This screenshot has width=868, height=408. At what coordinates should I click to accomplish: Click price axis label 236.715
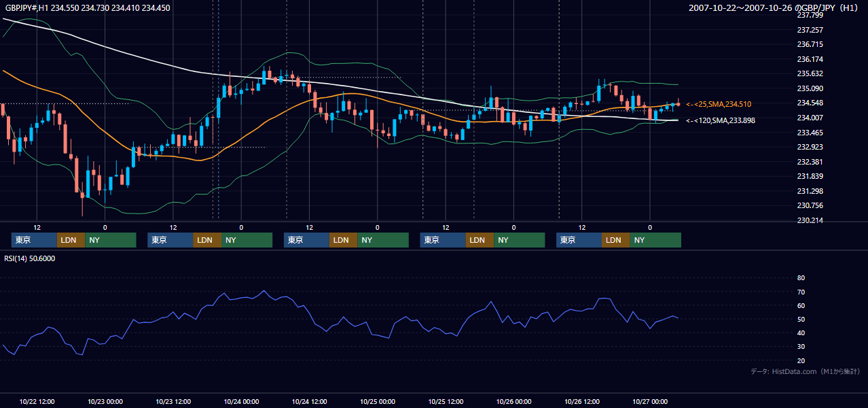810,44
